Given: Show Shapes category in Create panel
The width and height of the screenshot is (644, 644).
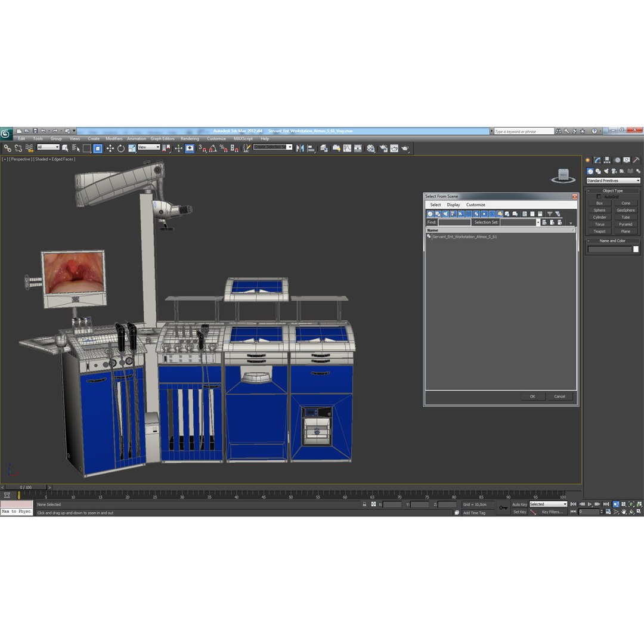Looking at the screenshot, I should tap(598, 171).
